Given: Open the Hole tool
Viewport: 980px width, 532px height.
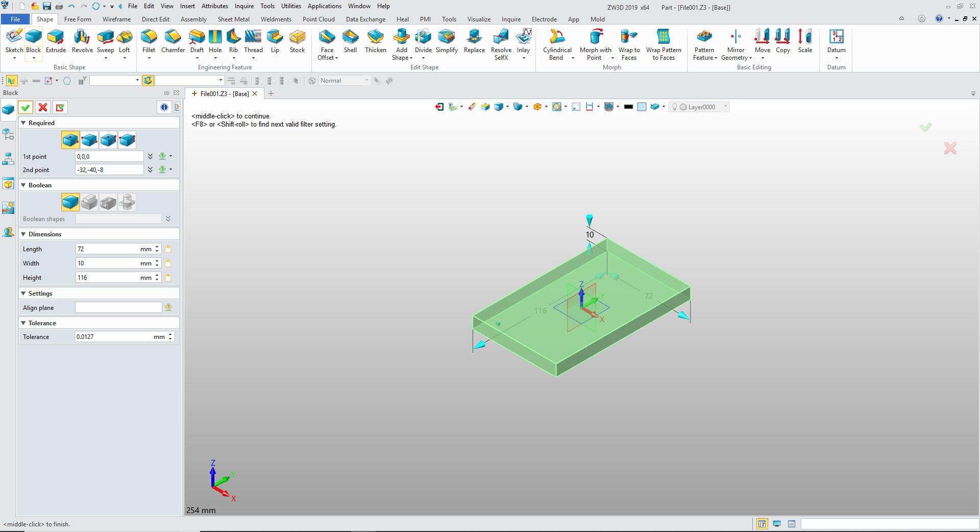Looking at the screenshot, I should pos(215,41).
